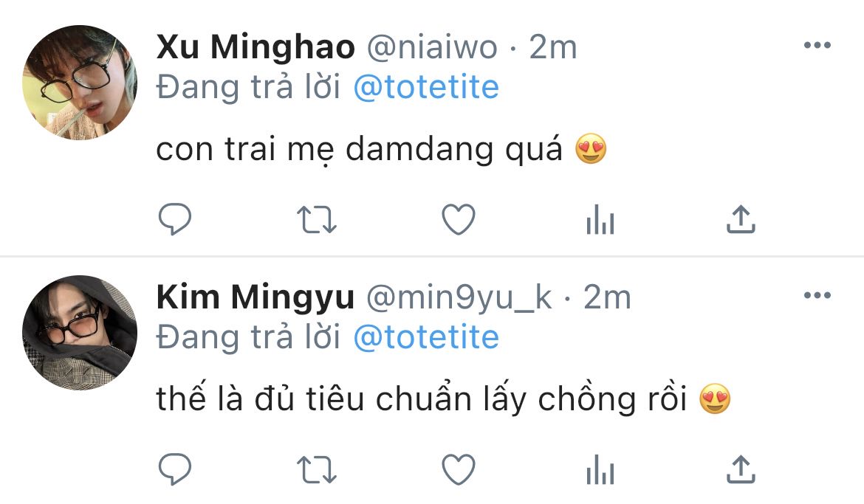Like Kim Mingyu's tweet
864x504 pixels.
click(x=458, y=469)
